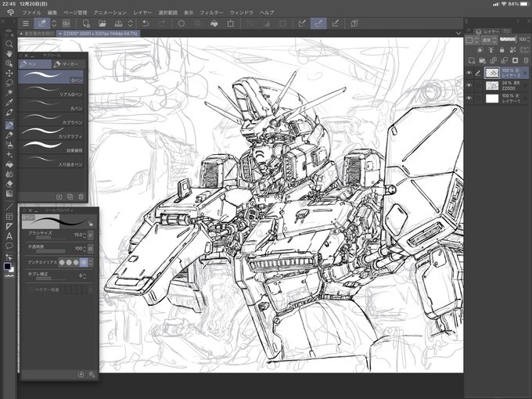Click New Layer Folder icon

click(x=482, y=60)
